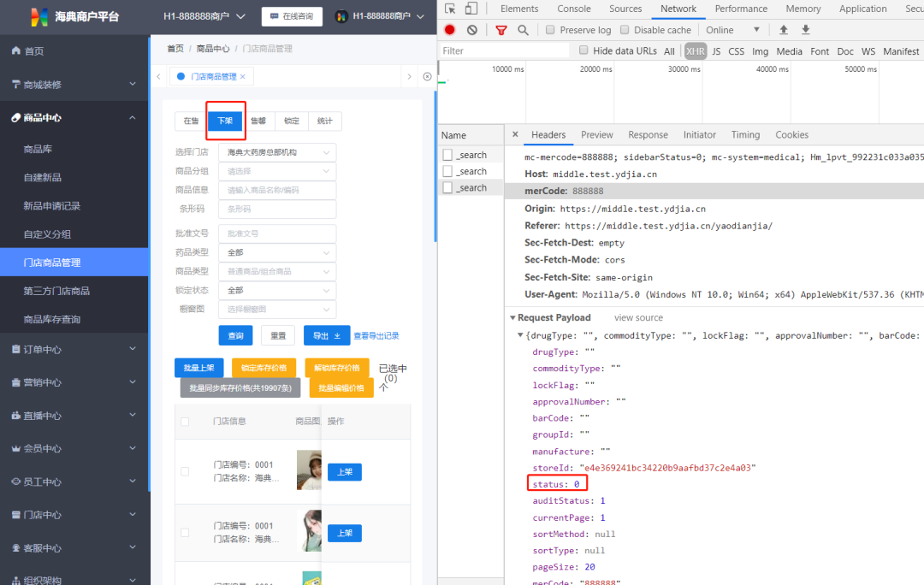
Task: Open the Response tab of request
Action: tap(648, 135)
